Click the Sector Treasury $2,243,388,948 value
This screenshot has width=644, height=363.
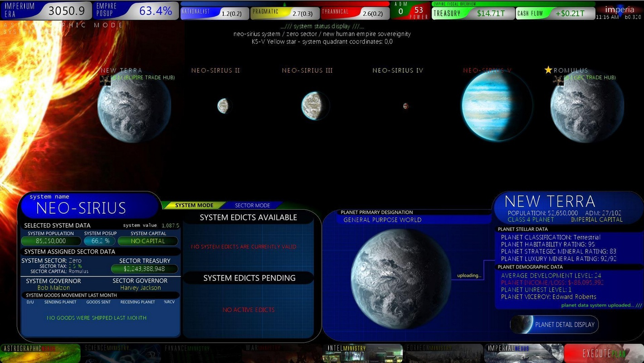[x=145, y=269]
